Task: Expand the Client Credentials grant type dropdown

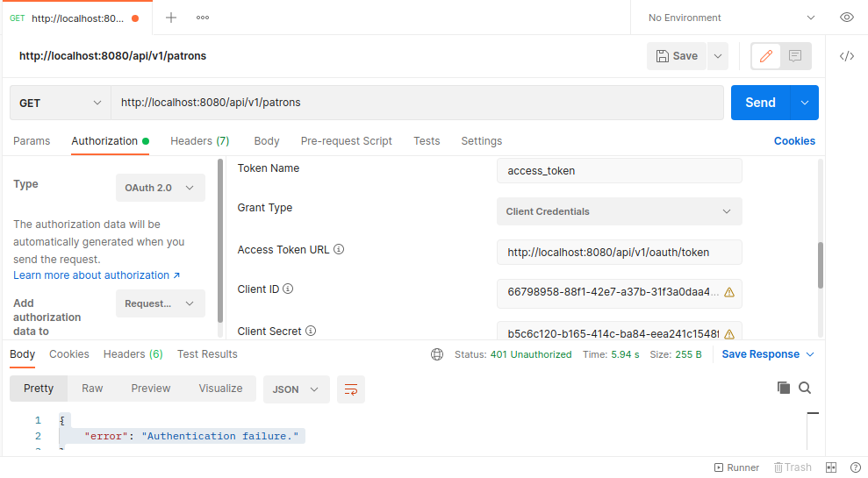Action: tap(619, 211)
